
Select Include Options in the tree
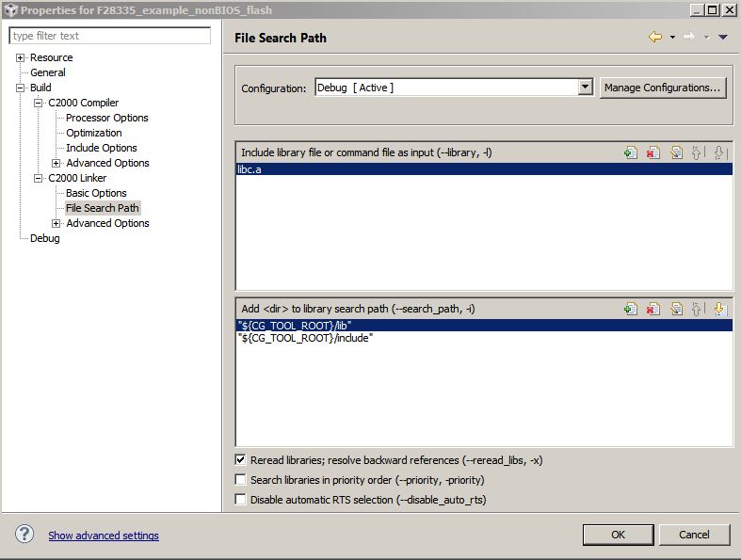click(101, 148)
